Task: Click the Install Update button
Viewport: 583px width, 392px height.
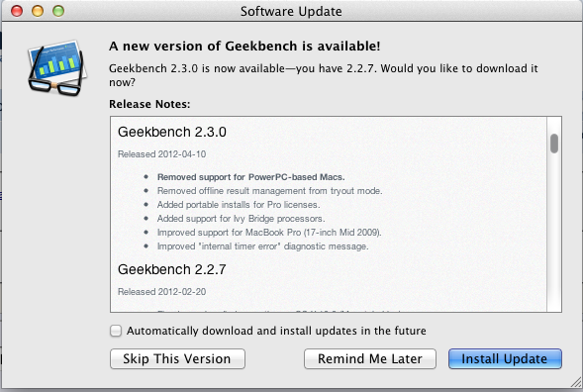Action: (x=505, y=359)
